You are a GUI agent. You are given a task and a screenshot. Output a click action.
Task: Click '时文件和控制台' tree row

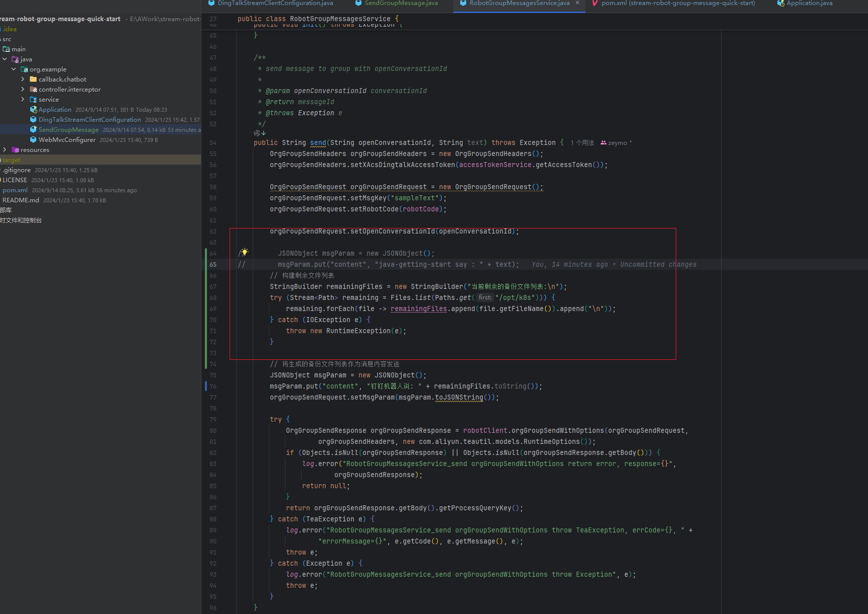[x=101, y=220]
